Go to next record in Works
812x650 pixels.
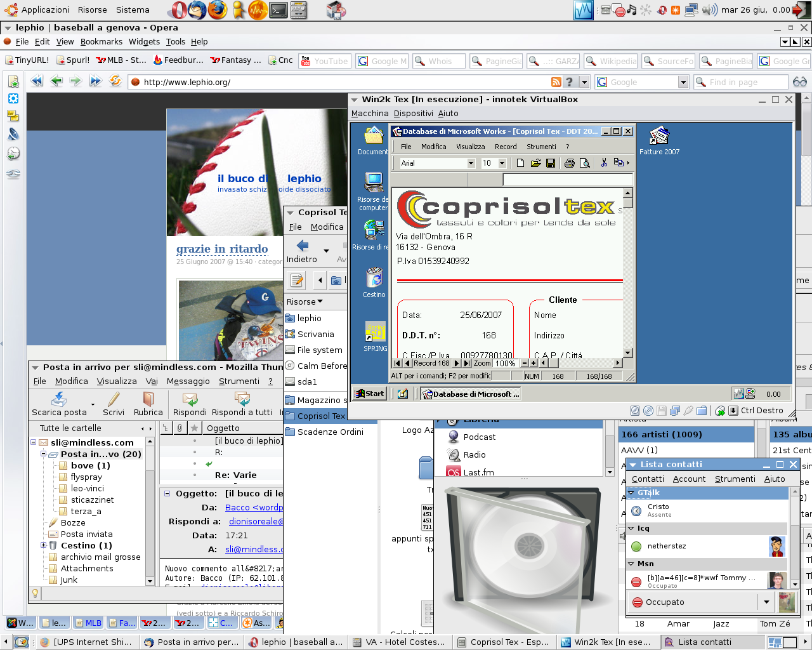tap(457, 364)
